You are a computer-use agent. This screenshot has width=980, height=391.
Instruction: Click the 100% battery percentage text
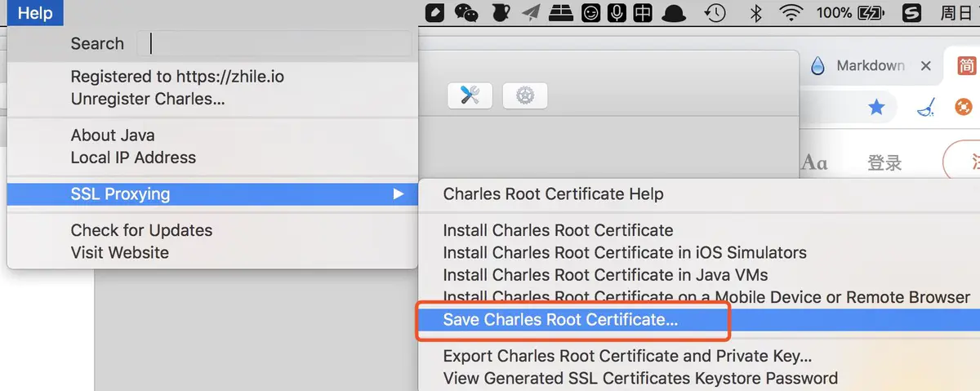click(834, 13)
